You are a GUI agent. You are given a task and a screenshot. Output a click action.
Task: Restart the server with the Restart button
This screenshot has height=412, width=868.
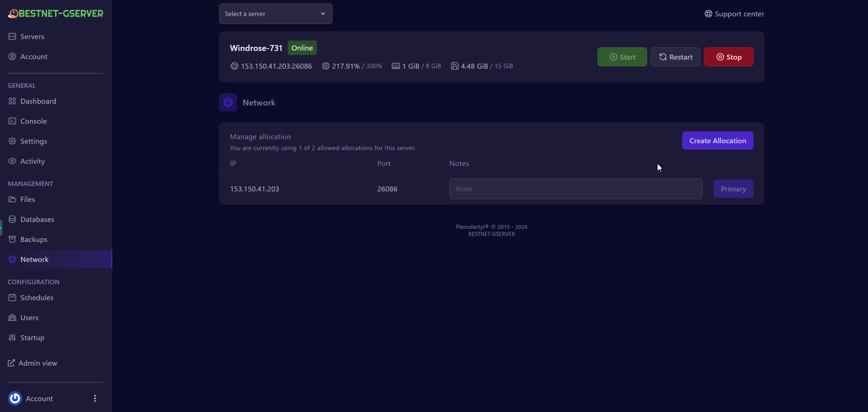pos(675,57)
